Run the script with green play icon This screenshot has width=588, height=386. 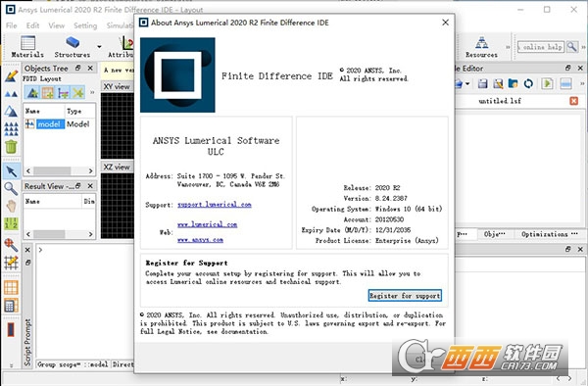pos(547,83)
